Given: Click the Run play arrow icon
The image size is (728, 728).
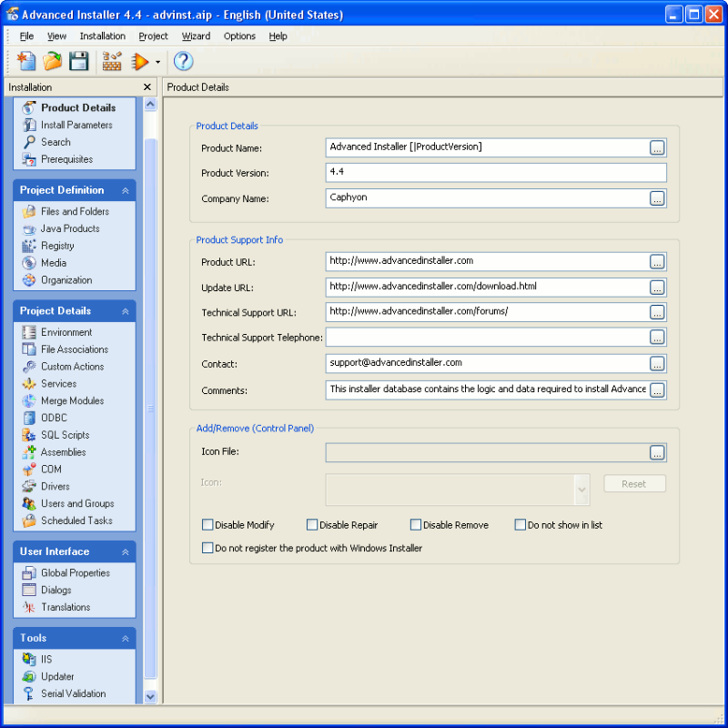Looking at the screenshot, I should pyautogui.click(x=139, y=61).
